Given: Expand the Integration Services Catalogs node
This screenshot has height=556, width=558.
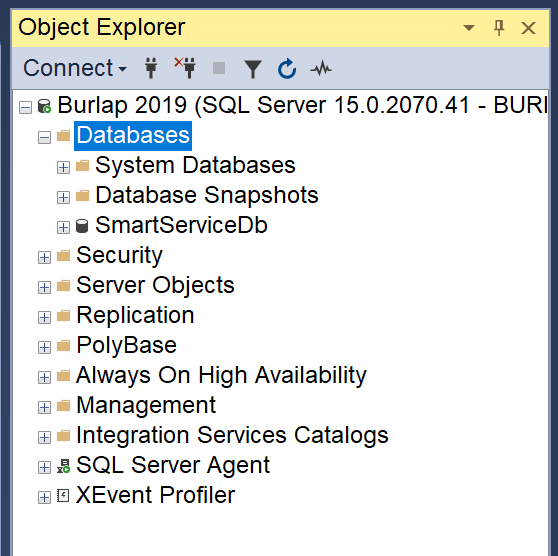Looking at the screenshot, I should (x=44, y=437).
